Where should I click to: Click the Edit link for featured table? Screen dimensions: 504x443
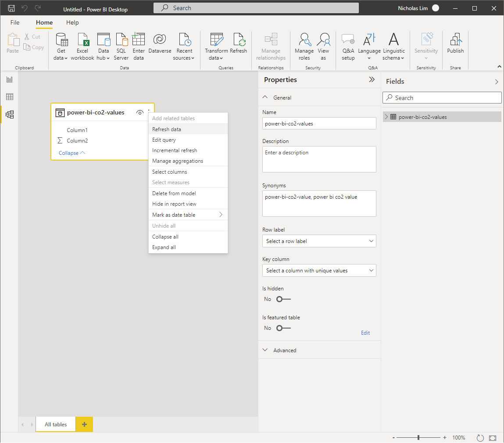pos(365,332)
